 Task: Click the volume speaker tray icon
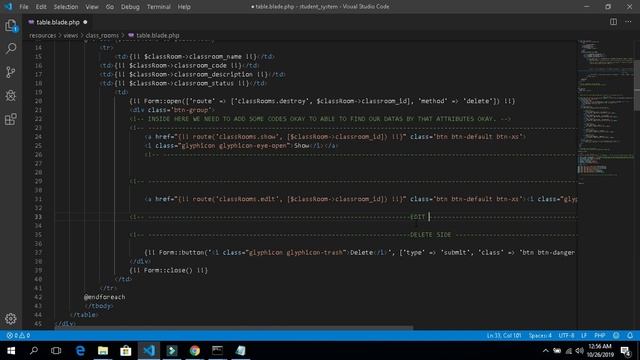(x=579, y=351)
